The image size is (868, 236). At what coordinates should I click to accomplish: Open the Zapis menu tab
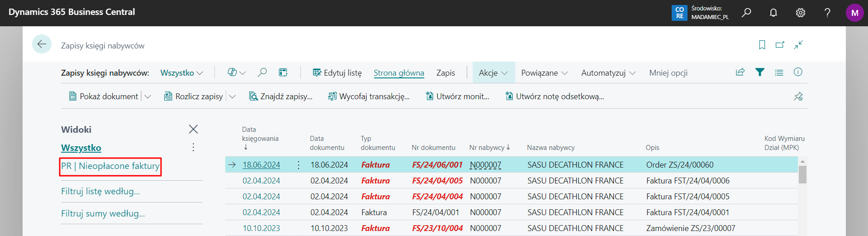tap(446, 73)
